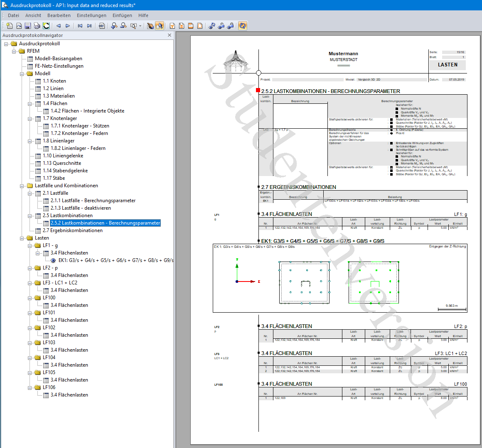Jump to the first report page

click(x=79, y=26)
